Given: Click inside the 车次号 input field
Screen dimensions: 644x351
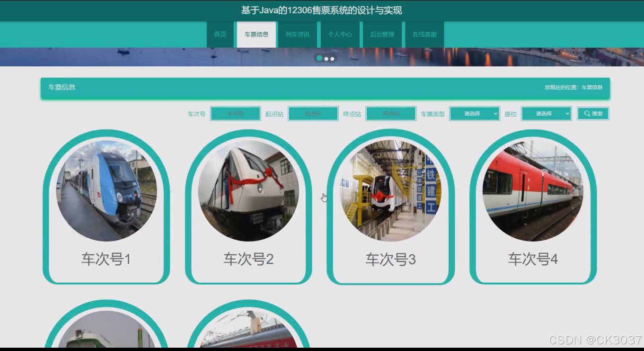Looking at the screenshot, I should (235, 113).
